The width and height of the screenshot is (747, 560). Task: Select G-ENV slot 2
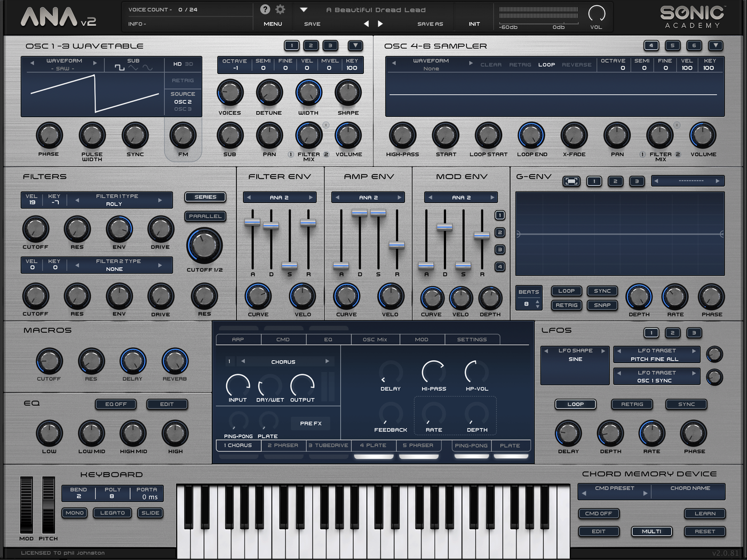615,181
